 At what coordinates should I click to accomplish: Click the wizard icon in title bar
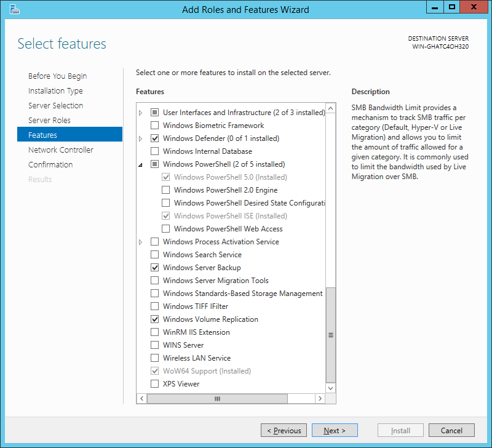[x=14, y=10]
